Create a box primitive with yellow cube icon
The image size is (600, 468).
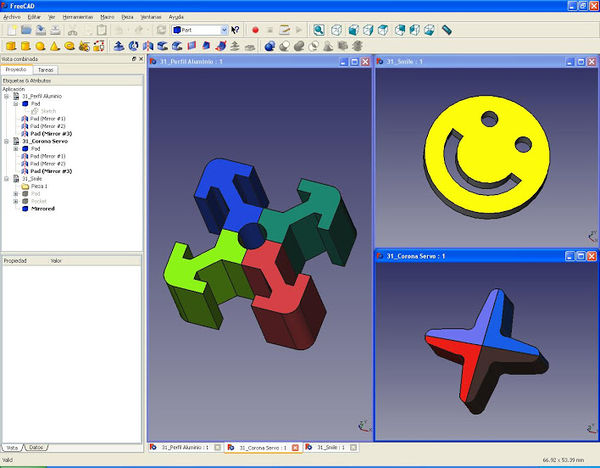click(x=11, y=46)
